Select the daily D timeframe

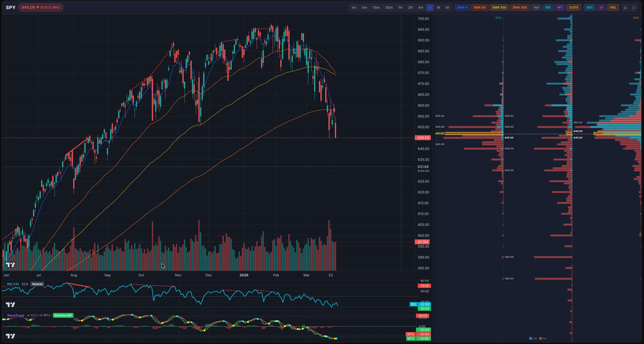(430, 8)
